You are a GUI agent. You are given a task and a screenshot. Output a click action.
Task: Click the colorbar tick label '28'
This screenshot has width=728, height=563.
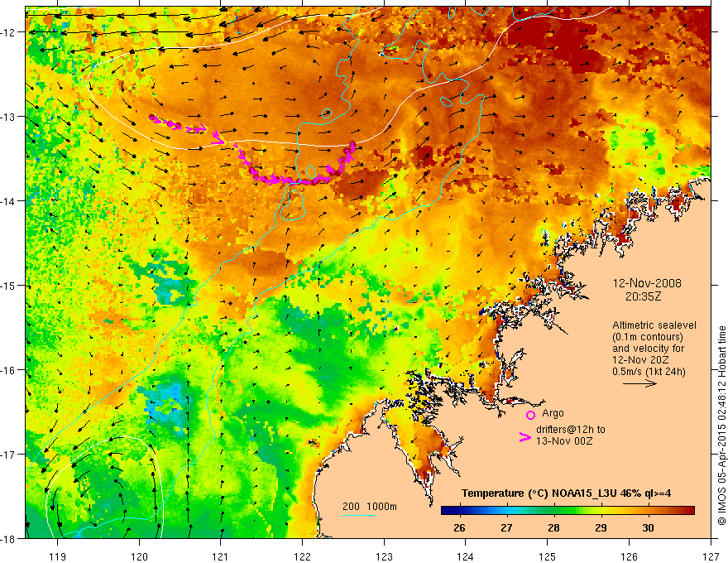click(x=553, y=528)
